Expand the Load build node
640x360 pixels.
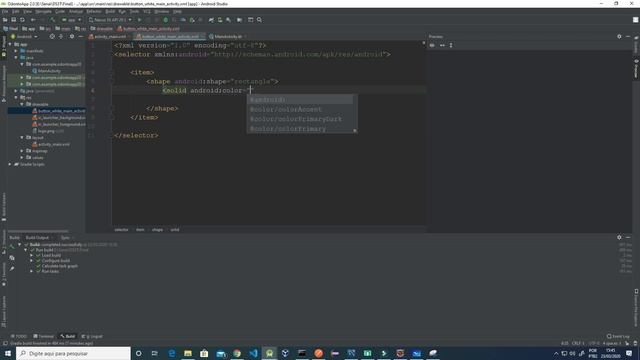tap(32, 256)
